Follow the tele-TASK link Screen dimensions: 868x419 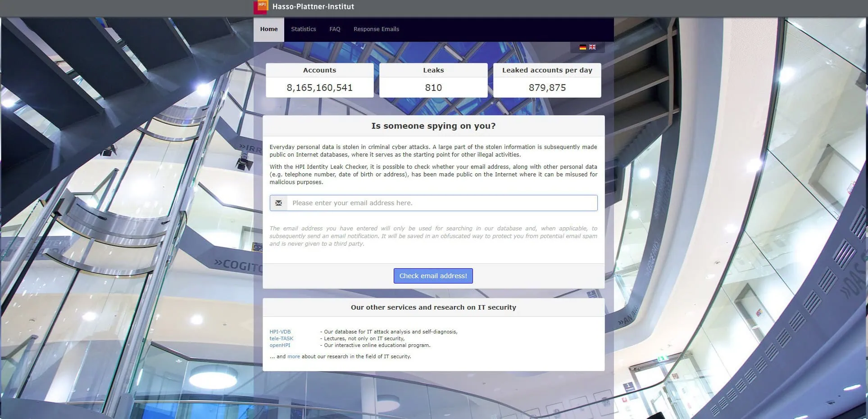click(281, 338)
